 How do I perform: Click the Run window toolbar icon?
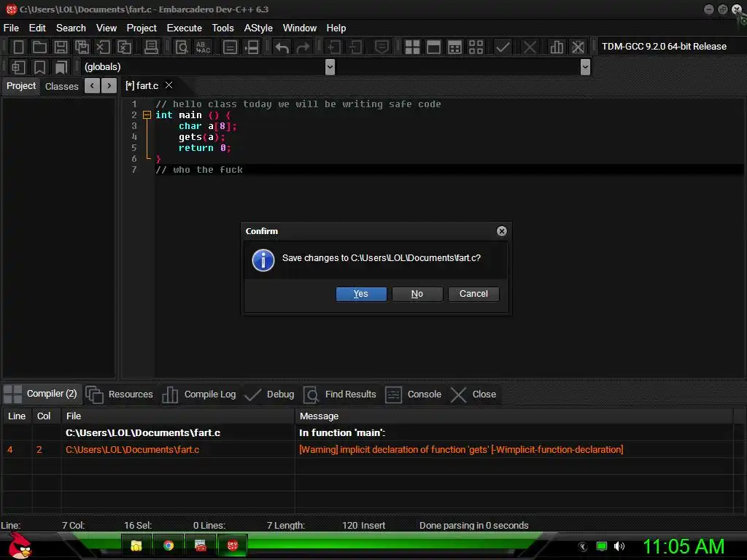(433, 47)
